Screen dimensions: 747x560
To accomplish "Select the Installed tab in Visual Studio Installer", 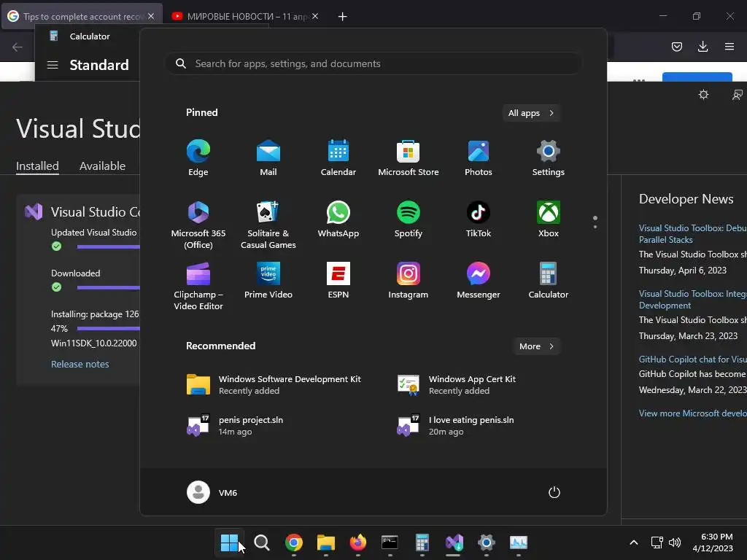I will click(x=37, y=166).
